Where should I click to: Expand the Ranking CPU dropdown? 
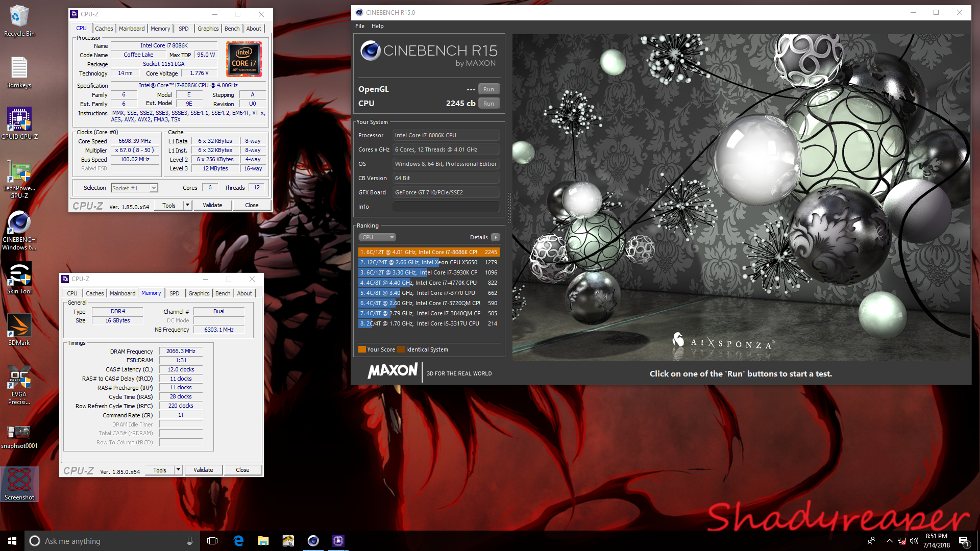(x=378, y=237)
